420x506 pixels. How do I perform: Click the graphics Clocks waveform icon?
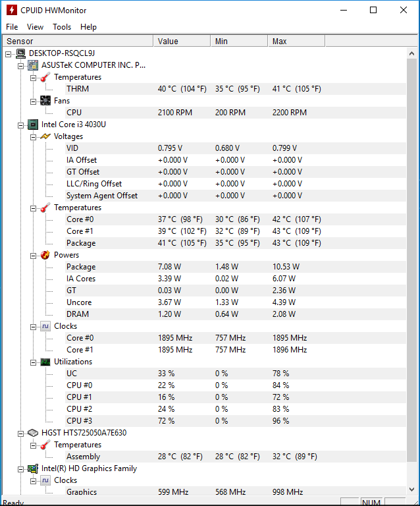click(x=45, y=480)
